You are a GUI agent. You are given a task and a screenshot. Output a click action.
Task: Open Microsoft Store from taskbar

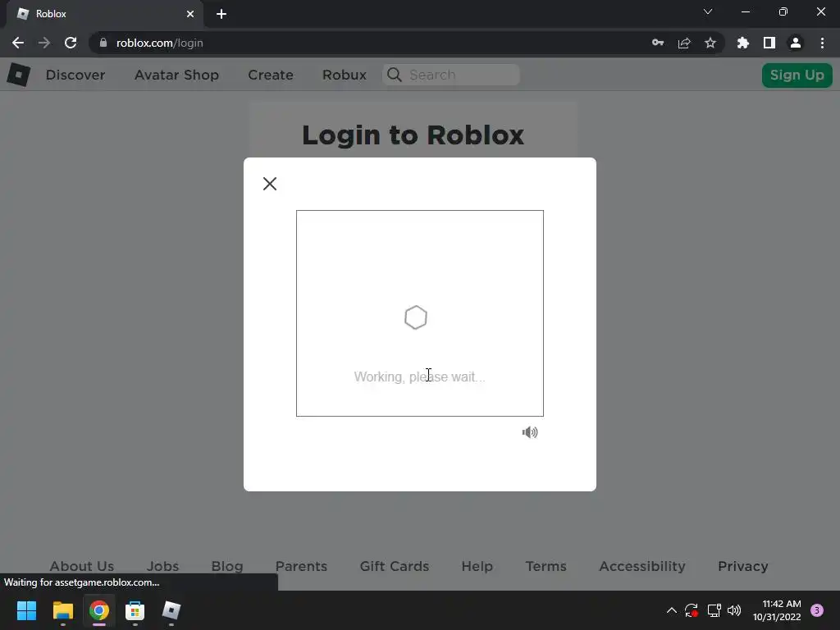click(x=135, y=610)
